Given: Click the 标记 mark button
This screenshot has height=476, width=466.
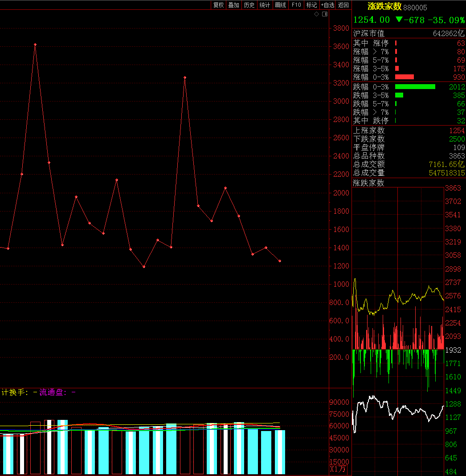Looking at the screenshot, I should point(312,5).
